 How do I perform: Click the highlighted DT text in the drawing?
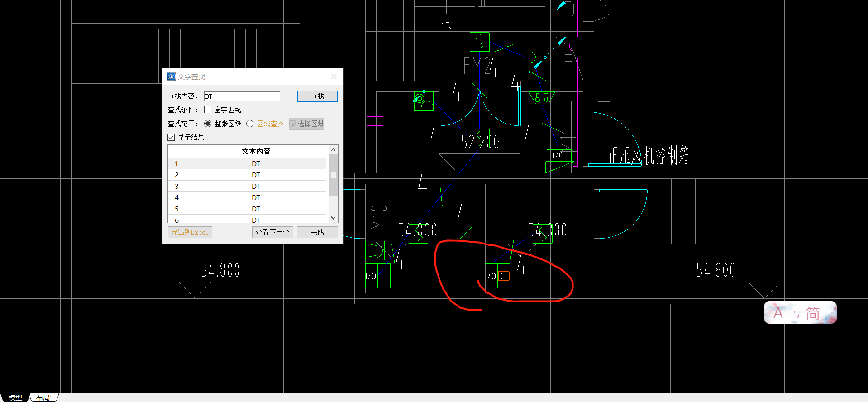(x=503, y=276)
